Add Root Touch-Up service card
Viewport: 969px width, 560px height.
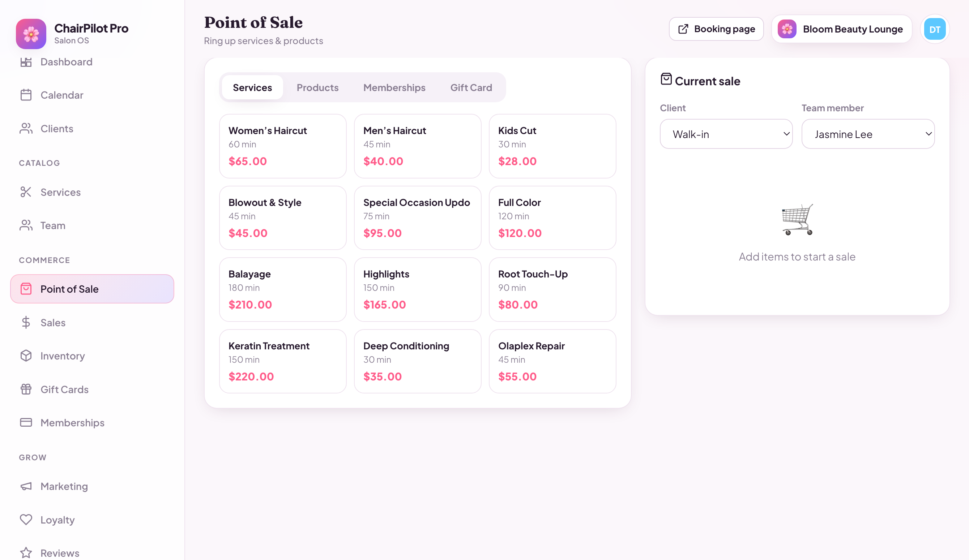pyautogui.click(x=552, y=289)
